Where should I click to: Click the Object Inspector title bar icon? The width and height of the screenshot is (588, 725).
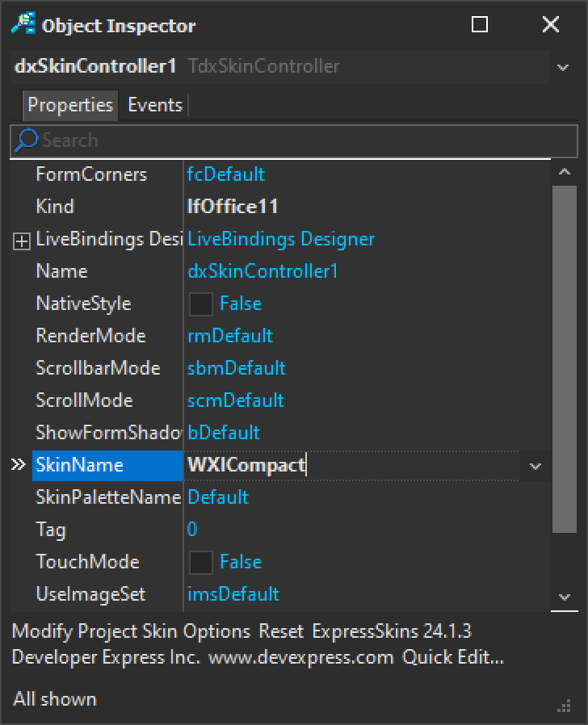point(23,24)
